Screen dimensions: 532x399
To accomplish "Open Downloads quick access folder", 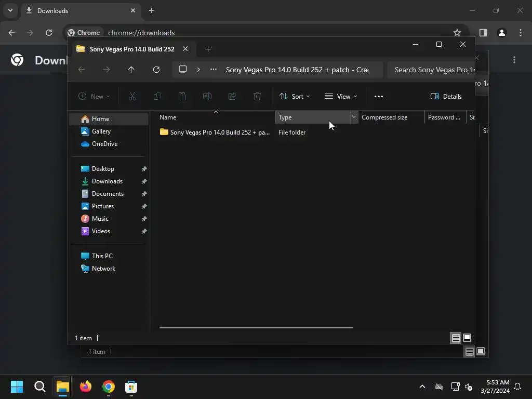I will (109, 181).
